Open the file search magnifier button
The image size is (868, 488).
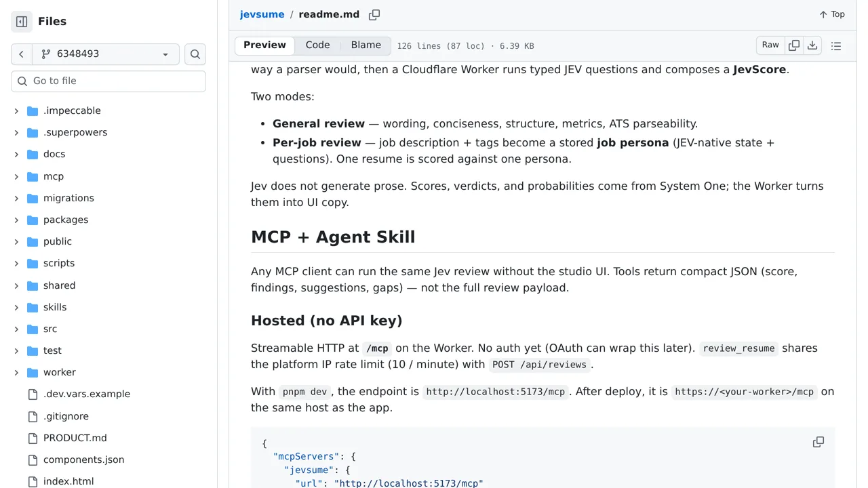(195, 54)
